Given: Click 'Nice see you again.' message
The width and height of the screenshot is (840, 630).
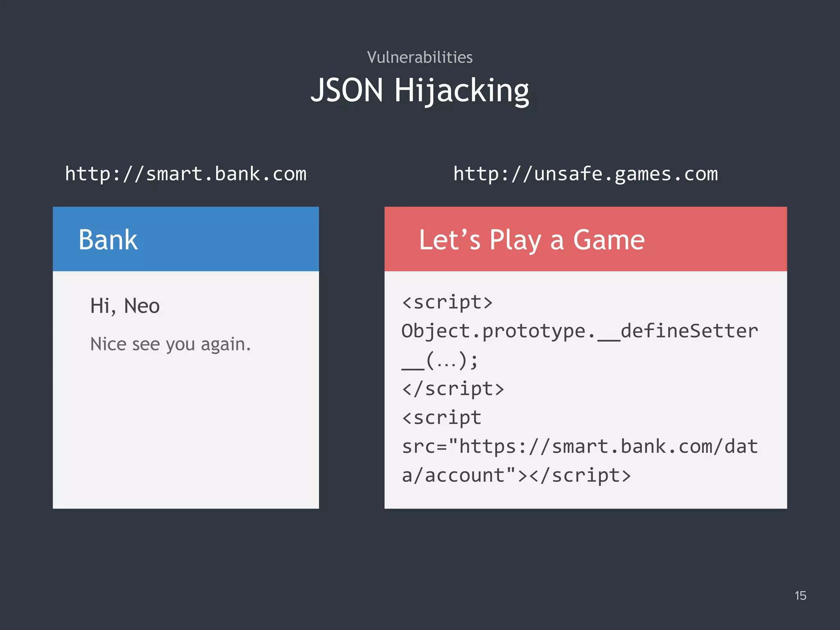Looking at the screenshot, I should coord(170,344).
